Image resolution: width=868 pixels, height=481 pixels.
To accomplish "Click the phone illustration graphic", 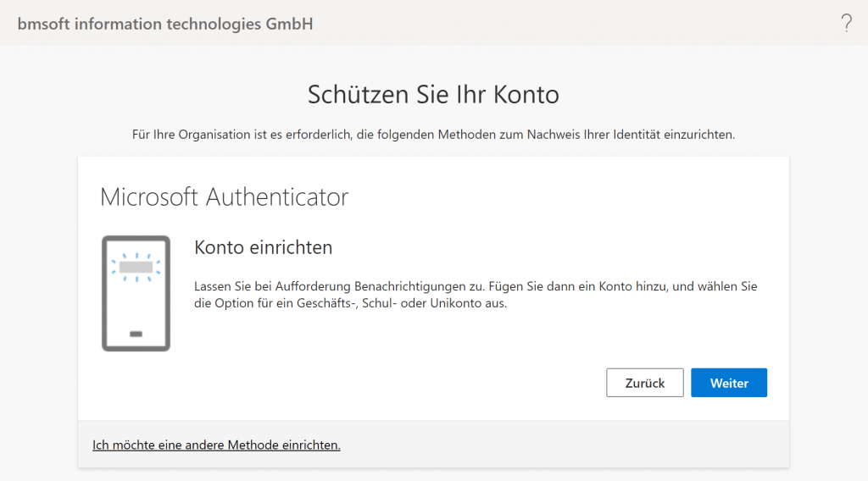I will pos(136,293).
